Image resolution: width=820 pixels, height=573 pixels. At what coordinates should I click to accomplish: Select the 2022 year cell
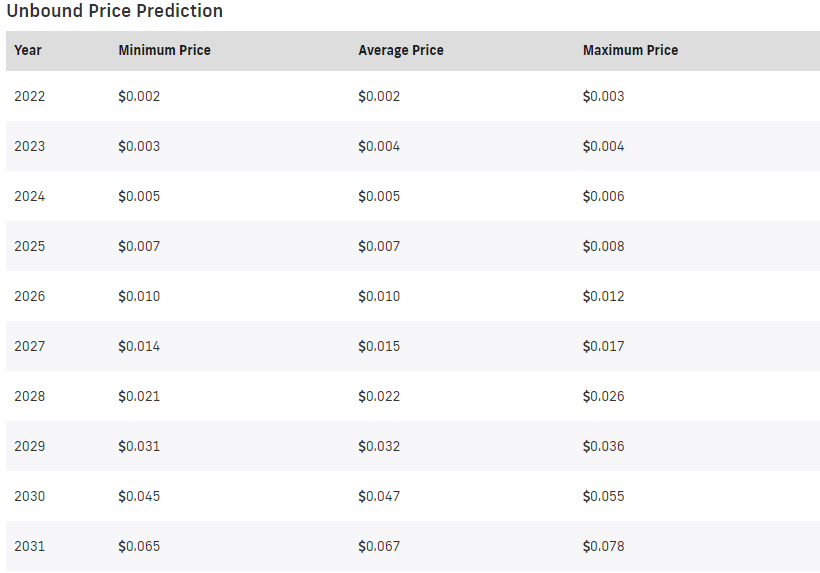(29, 96)
